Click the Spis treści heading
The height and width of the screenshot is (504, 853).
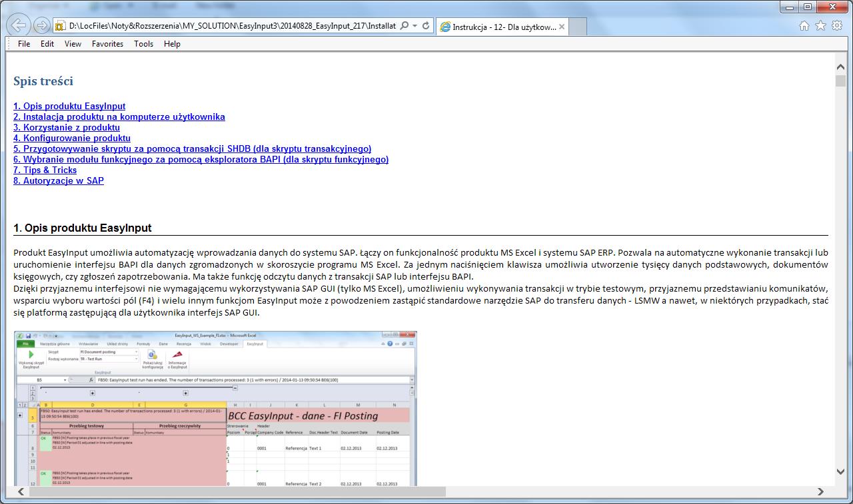pos(43,81)
